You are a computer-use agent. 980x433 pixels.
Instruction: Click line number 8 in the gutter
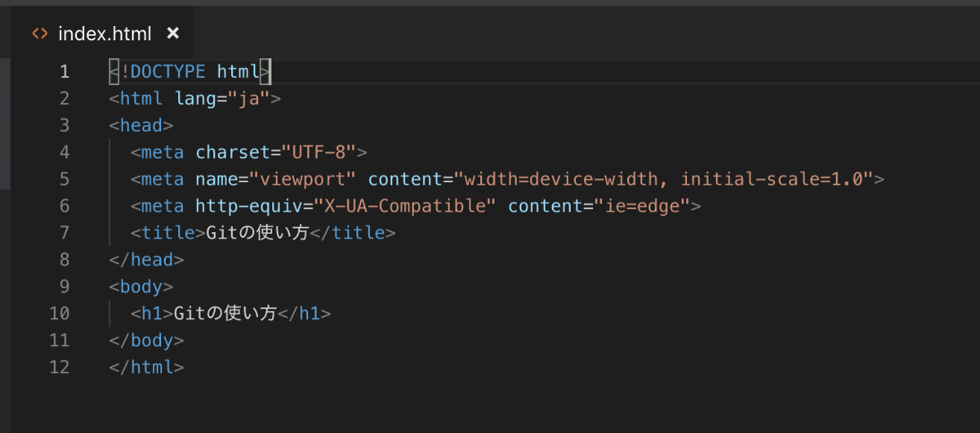click(x=65, y=260)
